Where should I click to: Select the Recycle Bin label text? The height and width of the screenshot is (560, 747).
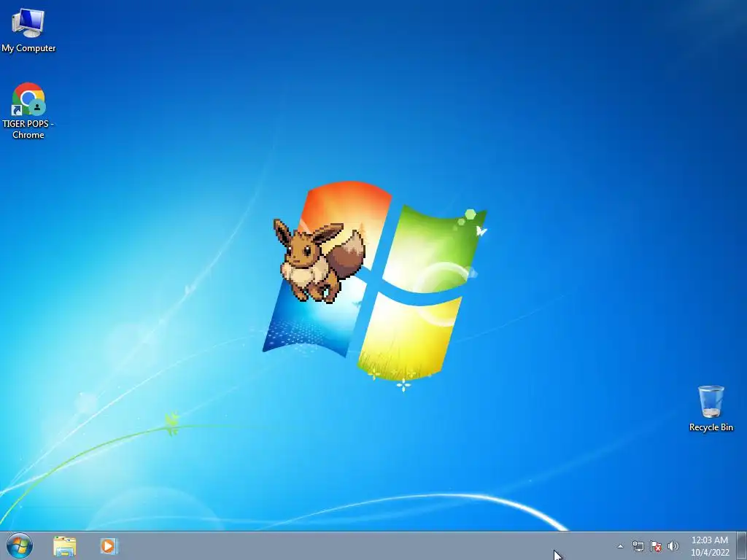click(711, 427)
